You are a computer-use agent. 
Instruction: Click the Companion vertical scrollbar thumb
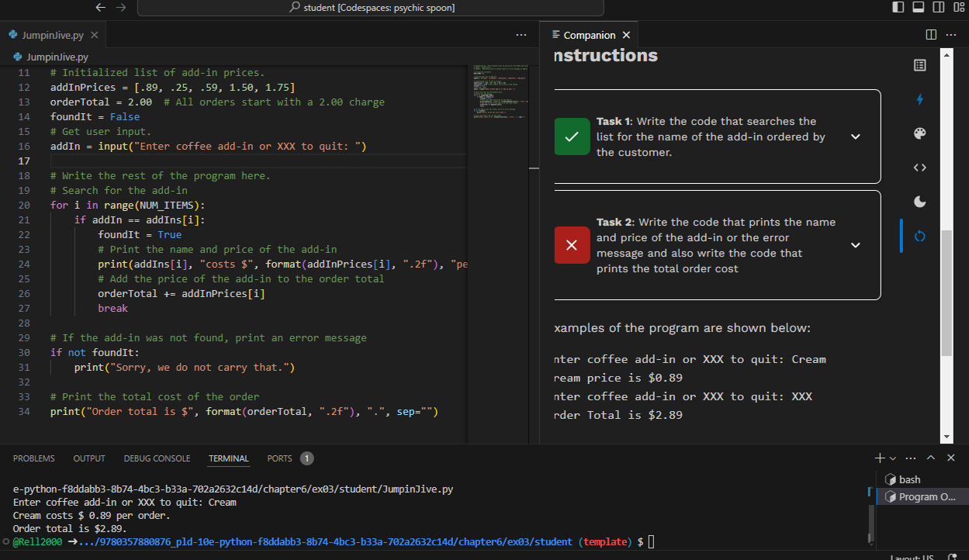click(947, 293)
